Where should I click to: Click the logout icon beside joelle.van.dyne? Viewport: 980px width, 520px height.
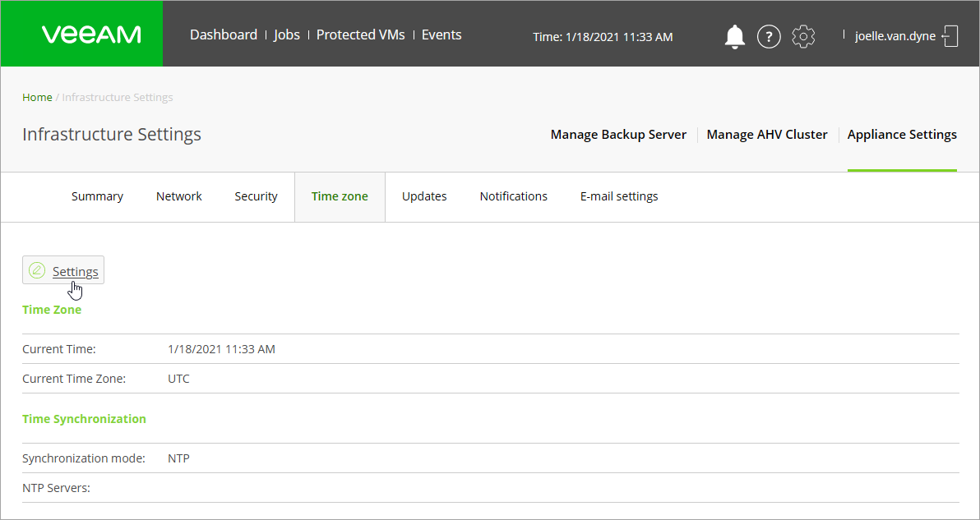pyautogui.click(x=950, y=36)
